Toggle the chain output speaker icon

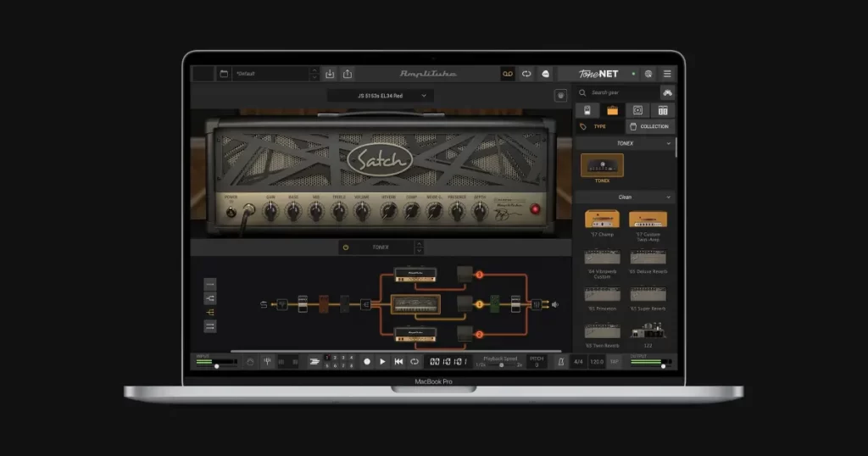click(555, 304)
